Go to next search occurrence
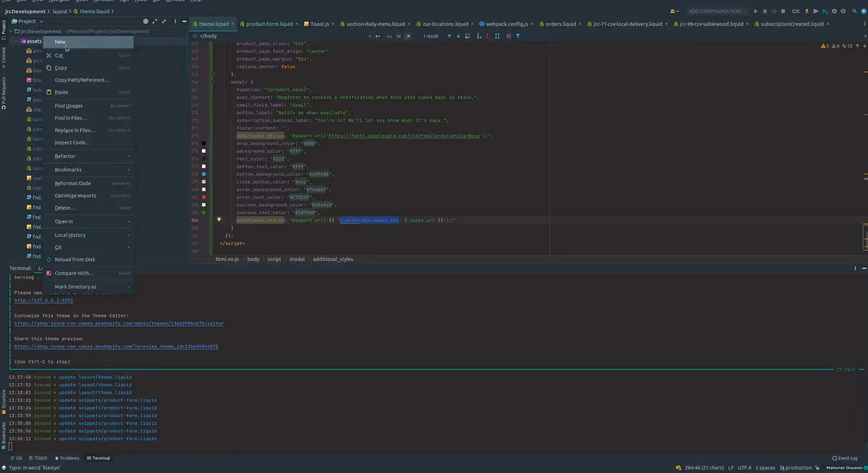 coord(458,36)
